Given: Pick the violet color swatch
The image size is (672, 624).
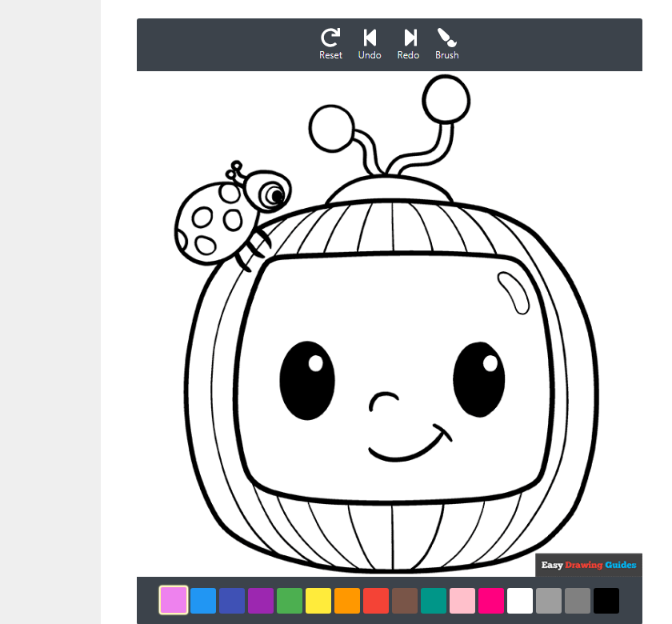Looking at the screenshot, I should click(174, 600).
